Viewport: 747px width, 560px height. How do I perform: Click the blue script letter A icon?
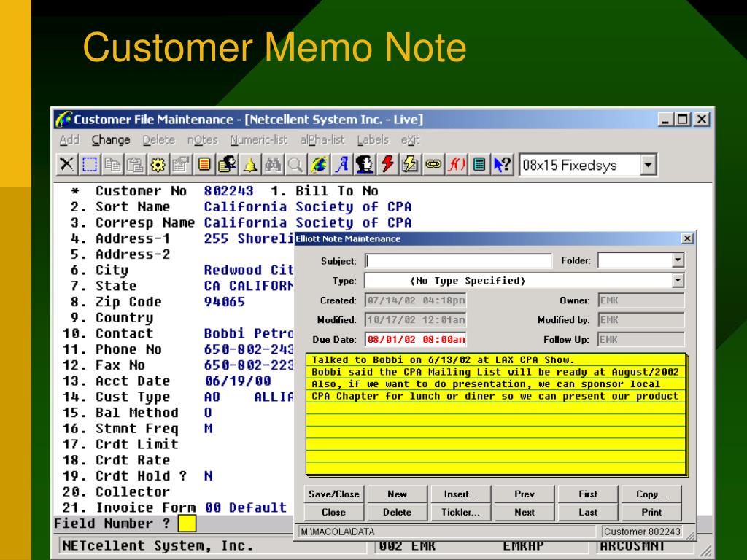tap(341, 164)
